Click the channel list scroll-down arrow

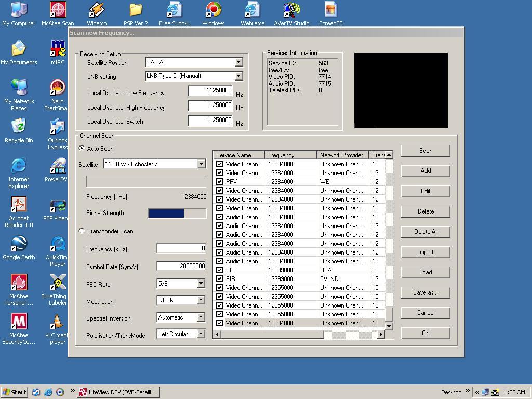389,326
